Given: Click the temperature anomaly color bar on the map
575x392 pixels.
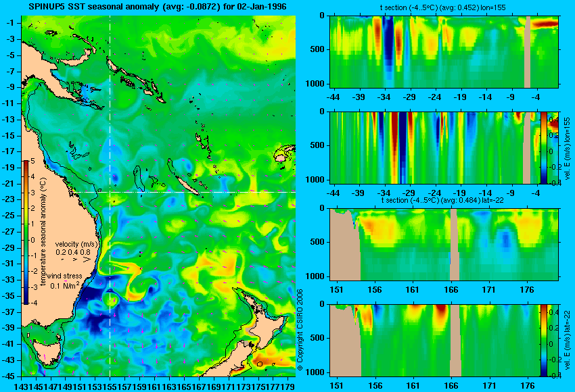Looking at the screenshot, I should (x=26, y=232).
